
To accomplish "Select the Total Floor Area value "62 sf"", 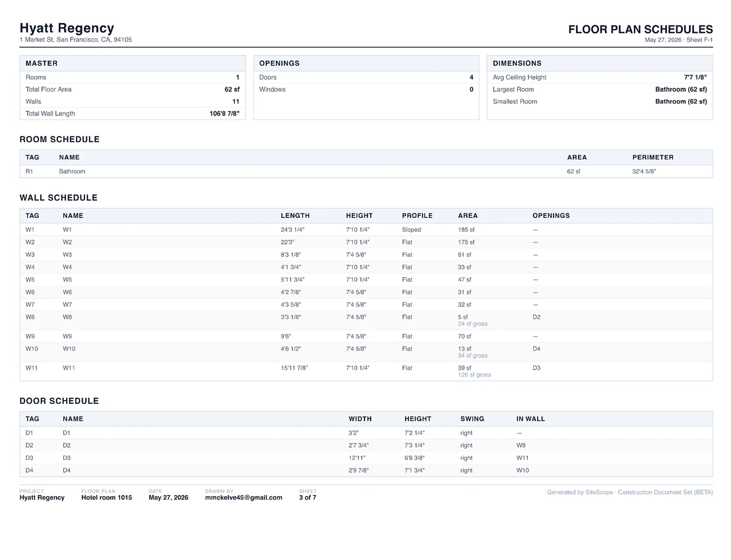I will coord(232,89).
